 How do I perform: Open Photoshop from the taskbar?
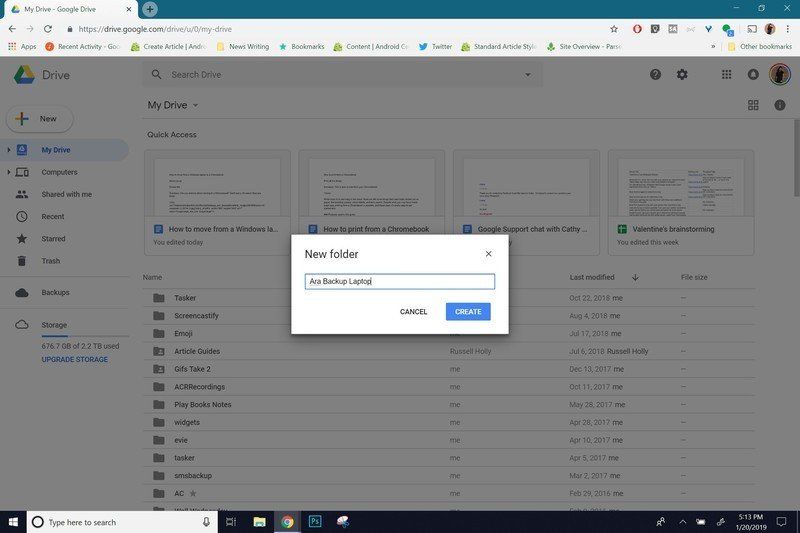(x=315, y=522)
